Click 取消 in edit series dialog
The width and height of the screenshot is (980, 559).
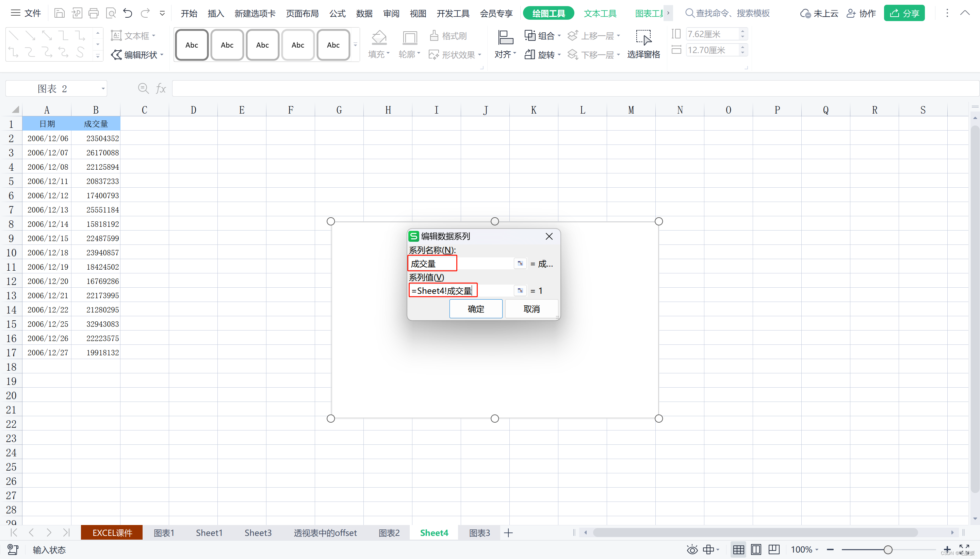(532, 309)
